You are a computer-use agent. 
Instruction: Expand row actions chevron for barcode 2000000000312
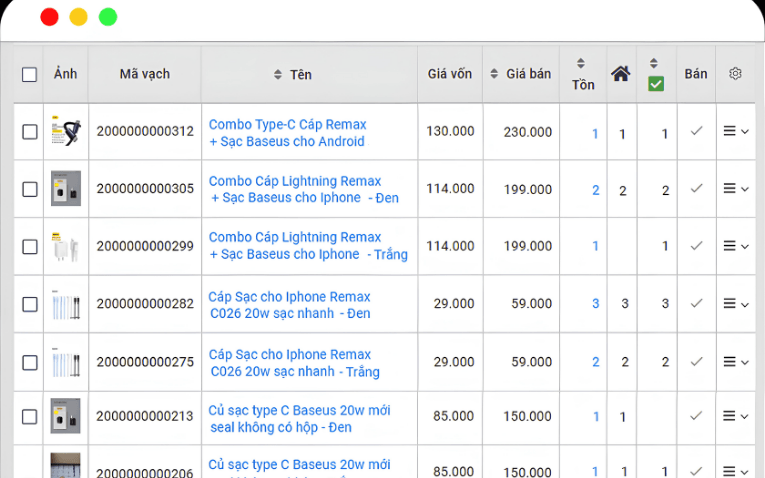(x=745, y=132)
